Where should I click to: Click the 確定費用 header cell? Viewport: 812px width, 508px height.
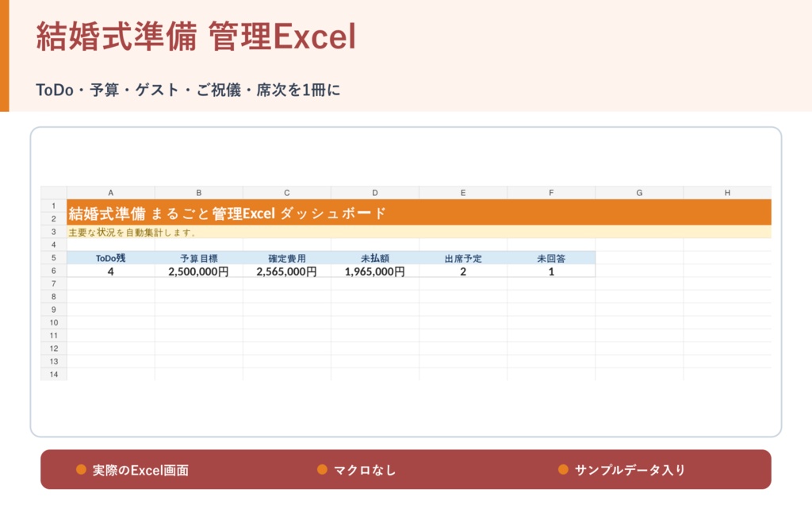287,258
